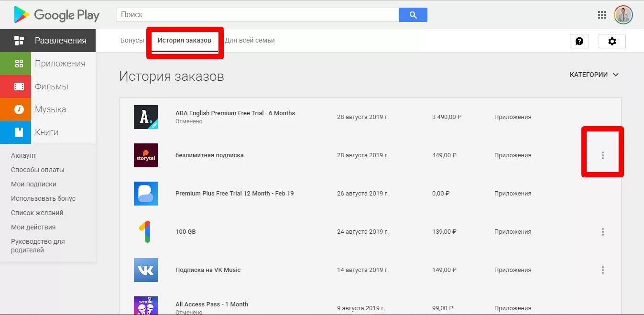644x315 pixels.
Task: Click the date 9 августа 2019 г.
Action: point(361,308)
